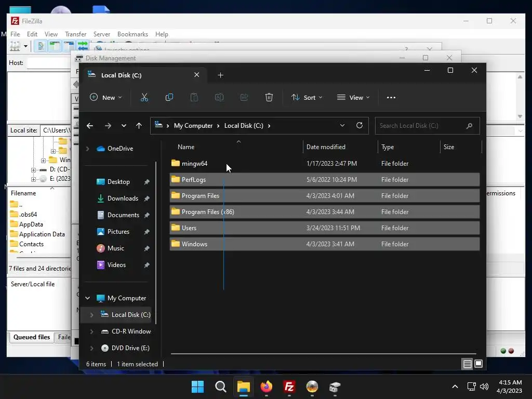532x399 pixels.
Task: Click the Rename icon in Explorer toolbar
Action: (x=219, y=98)
